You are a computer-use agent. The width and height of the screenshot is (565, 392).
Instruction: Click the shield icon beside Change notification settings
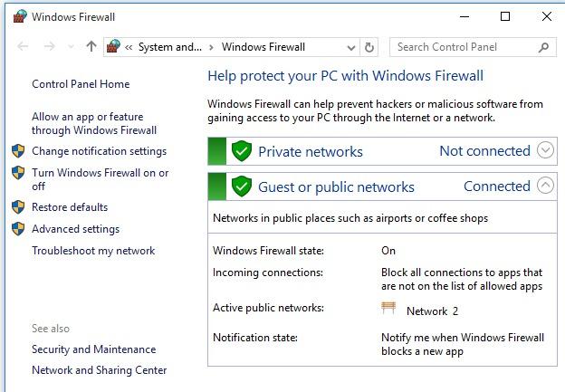(18, 151)
